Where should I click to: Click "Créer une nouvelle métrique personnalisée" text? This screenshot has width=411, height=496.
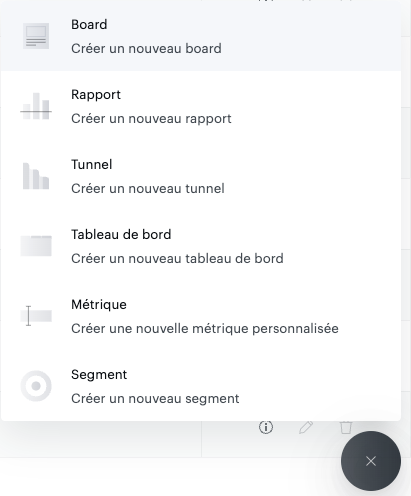205,329
